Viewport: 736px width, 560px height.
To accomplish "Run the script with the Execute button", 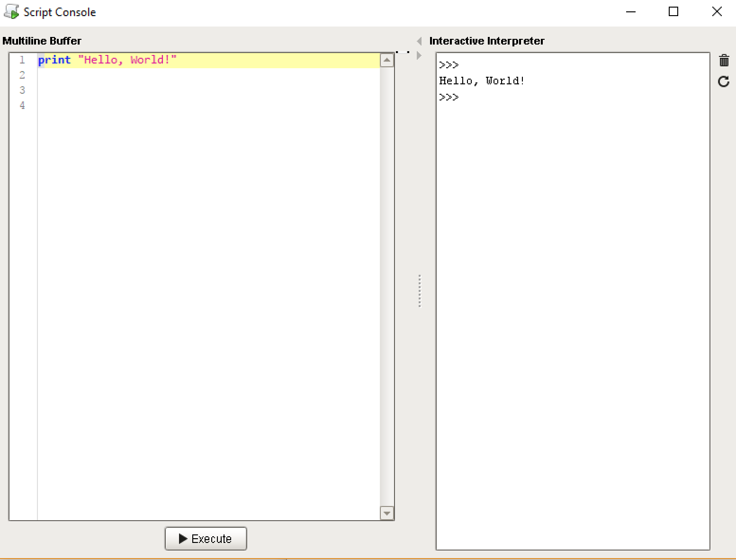I will point(206,539).
